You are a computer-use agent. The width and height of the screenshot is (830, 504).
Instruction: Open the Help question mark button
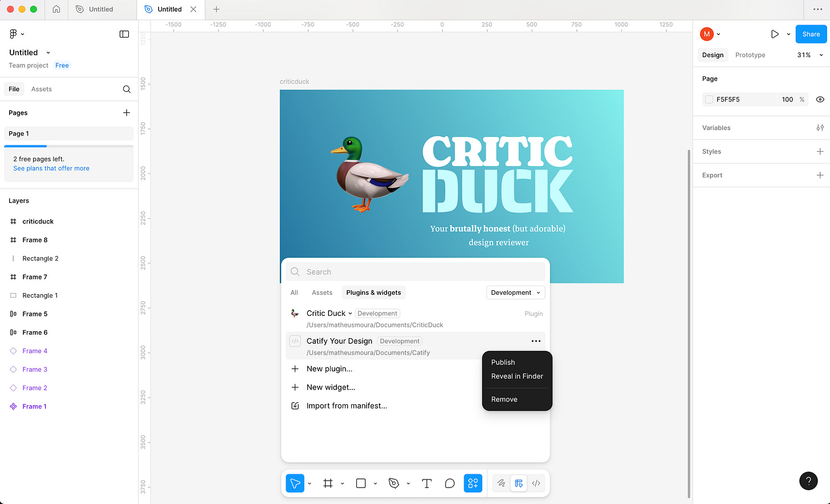click(x=808, y=481)
